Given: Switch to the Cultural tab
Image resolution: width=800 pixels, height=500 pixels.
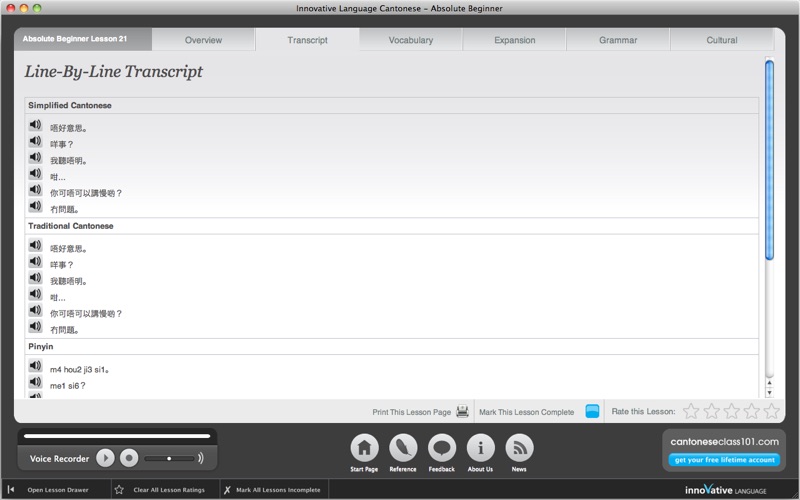Looking at the screenshot, I should [721, 40].
